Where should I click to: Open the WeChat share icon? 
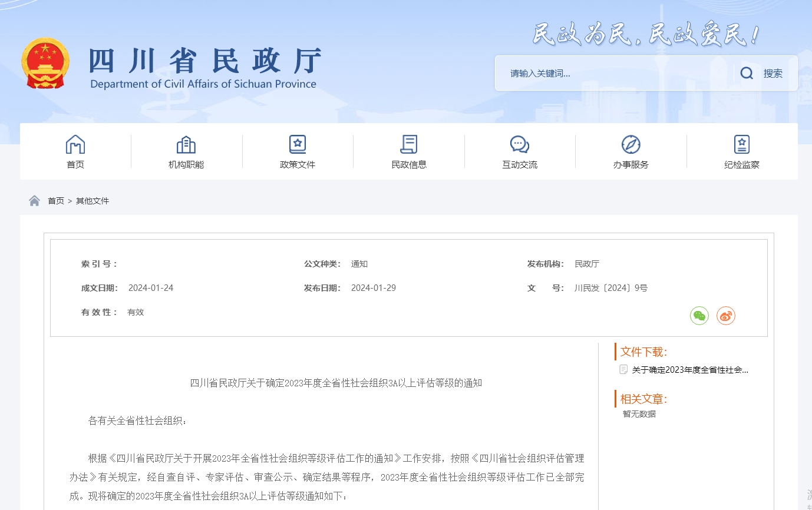point(699,316)
